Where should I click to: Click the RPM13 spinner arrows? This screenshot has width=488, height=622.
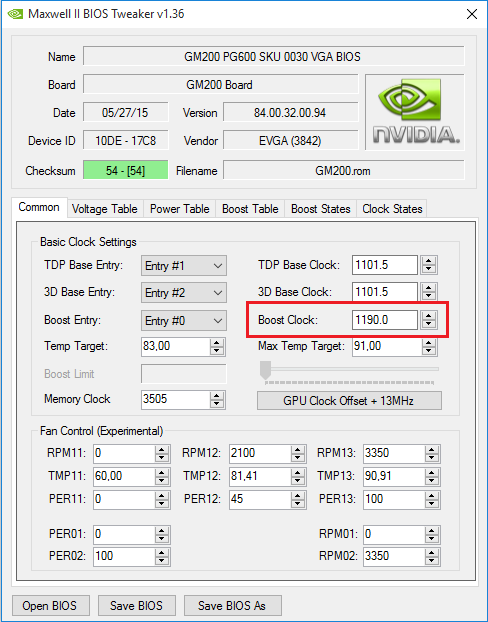click(432, 454)
